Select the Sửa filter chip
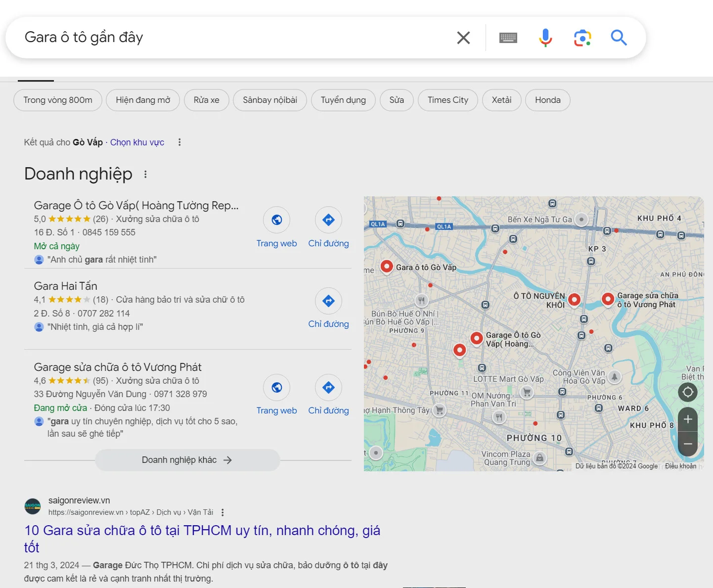This screenshot has height=588, width=713. click(397, 100)
